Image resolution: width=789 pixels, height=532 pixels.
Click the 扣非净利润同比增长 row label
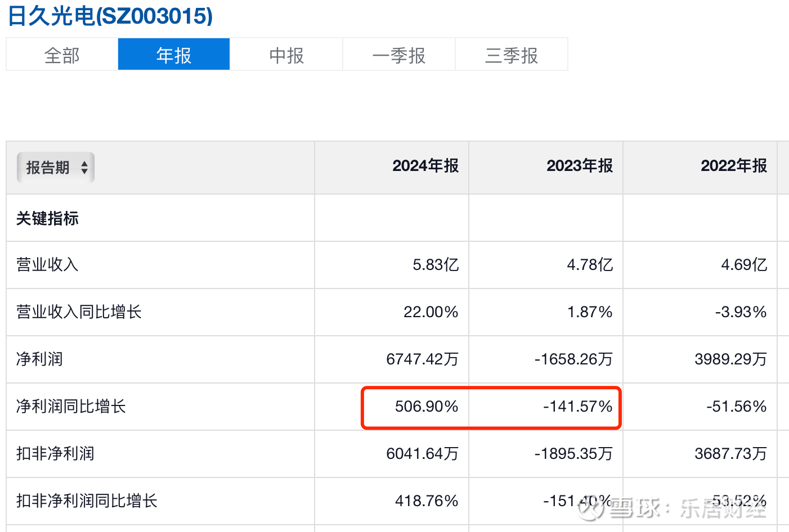click(87, 501)
